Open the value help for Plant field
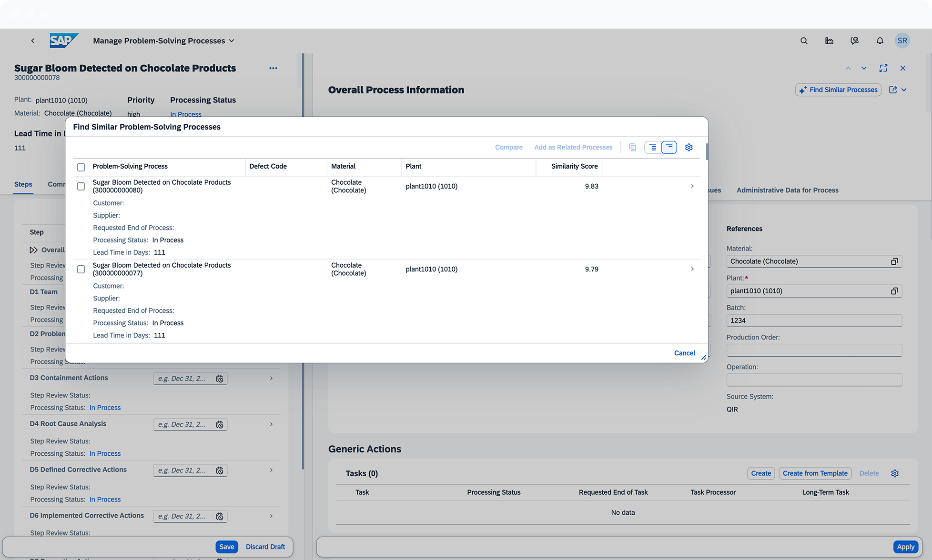 point(894,291)
